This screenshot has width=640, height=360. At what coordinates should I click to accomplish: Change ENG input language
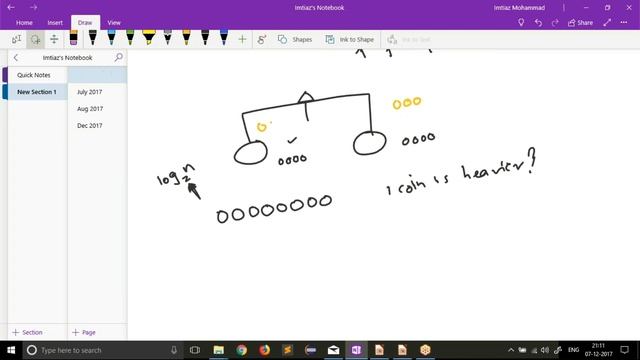click(x=573, y=350)
